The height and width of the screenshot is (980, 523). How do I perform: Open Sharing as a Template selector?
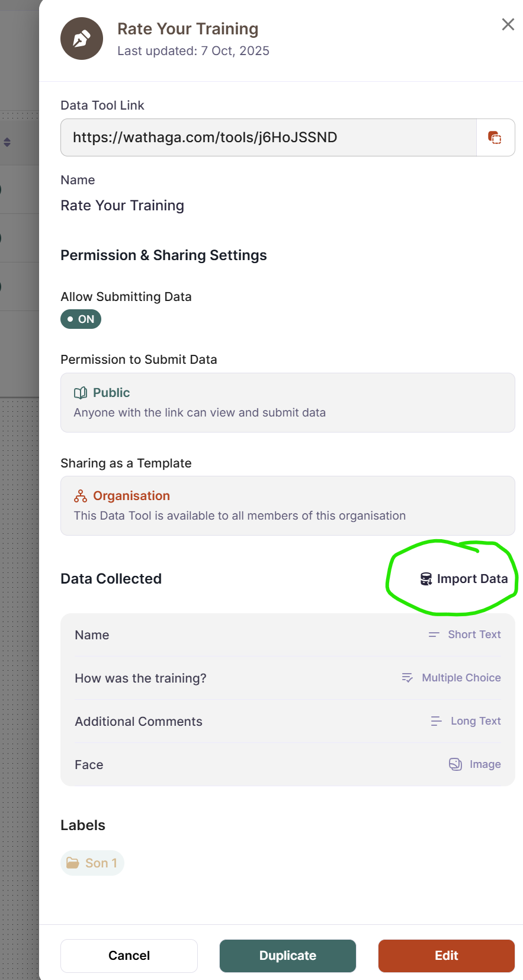(x=287, y=505)
